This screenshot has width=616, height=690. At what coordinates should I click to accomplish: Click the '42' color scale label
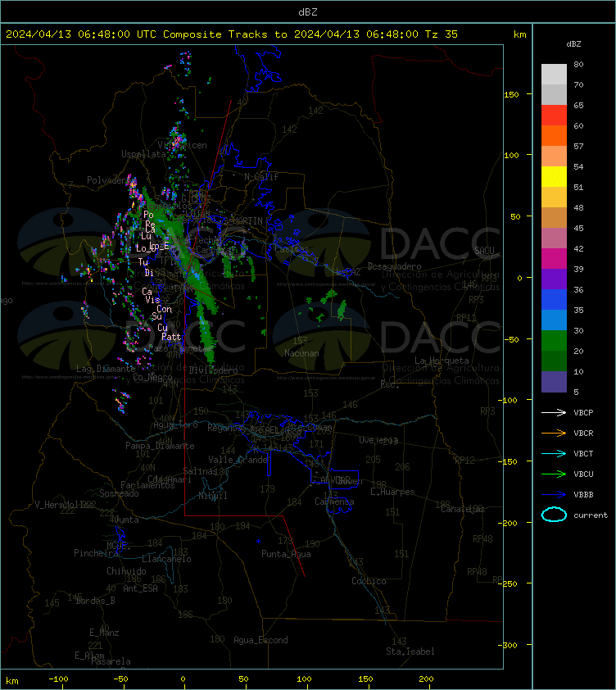pyautogui.click(x=578, y=248)
